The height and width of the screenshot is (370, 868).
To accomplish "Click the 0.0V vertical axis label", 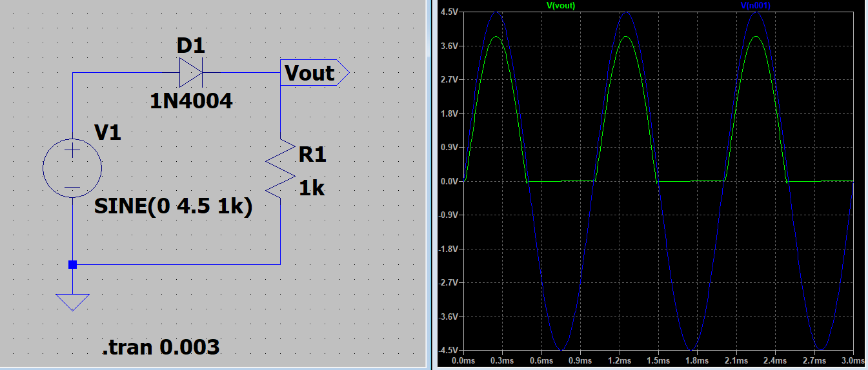I will point(449,181).
